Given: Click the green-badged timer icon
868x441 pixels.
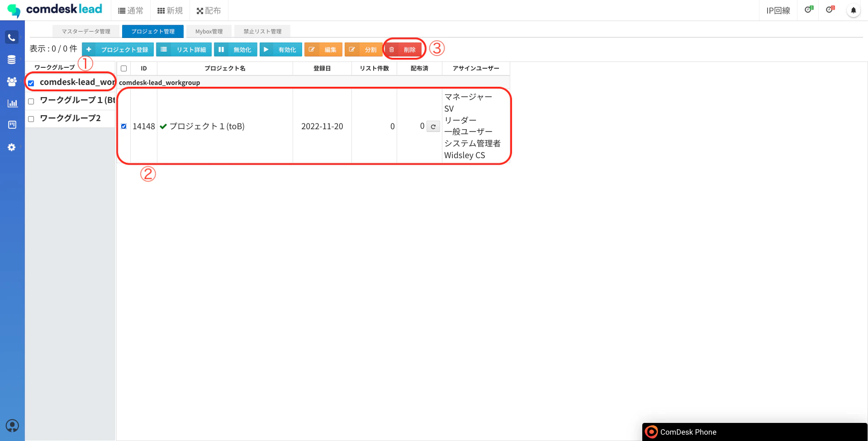Looking at the screenshot, I should point(808,9).
